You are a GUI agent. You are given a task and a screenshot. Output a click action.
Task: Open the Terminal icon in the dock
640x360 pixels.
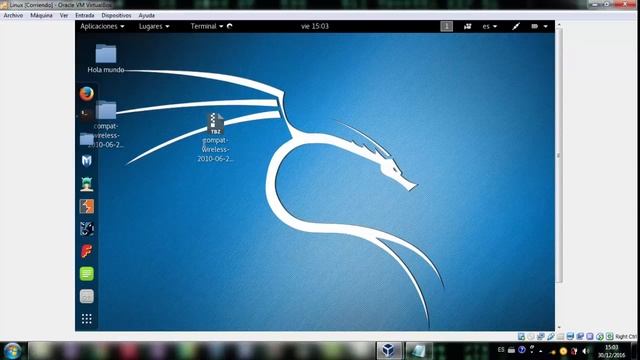[86, 116]
